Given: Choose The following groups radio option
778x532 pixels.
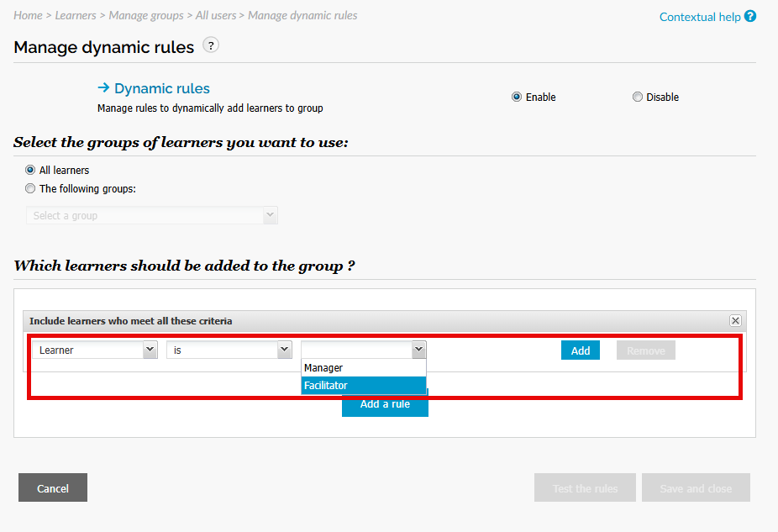Looking at the screenshot, I should point(30,189).
